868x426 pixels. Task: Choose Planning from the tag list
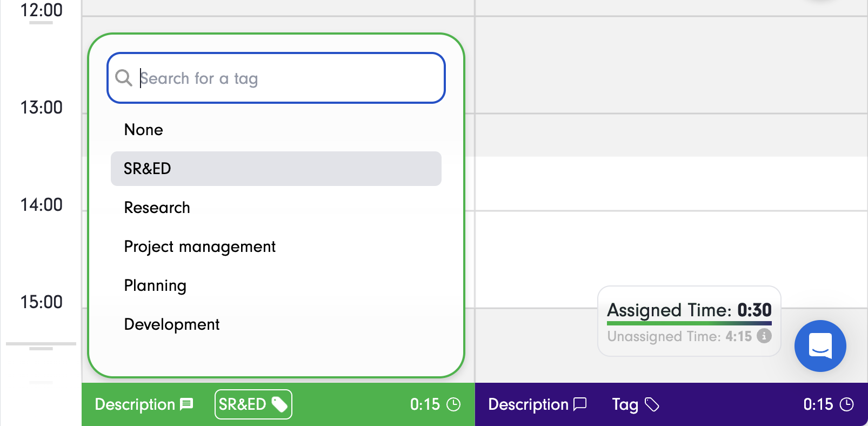155,285
